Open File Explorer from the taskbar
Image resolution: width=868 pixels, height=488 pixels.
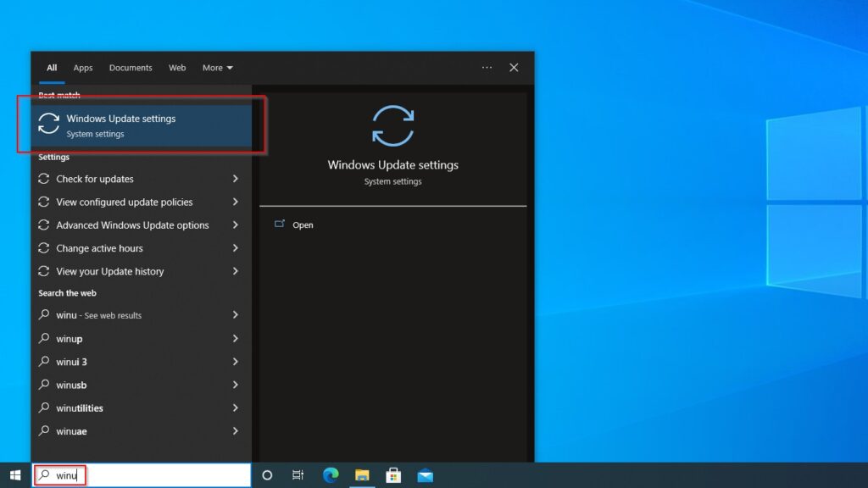[x=362, y=475]
